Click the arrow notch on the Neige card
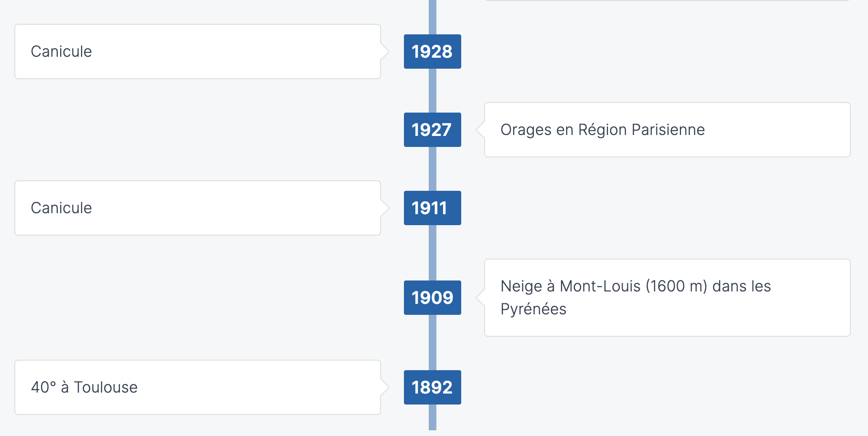 click(x=480, y=298)
